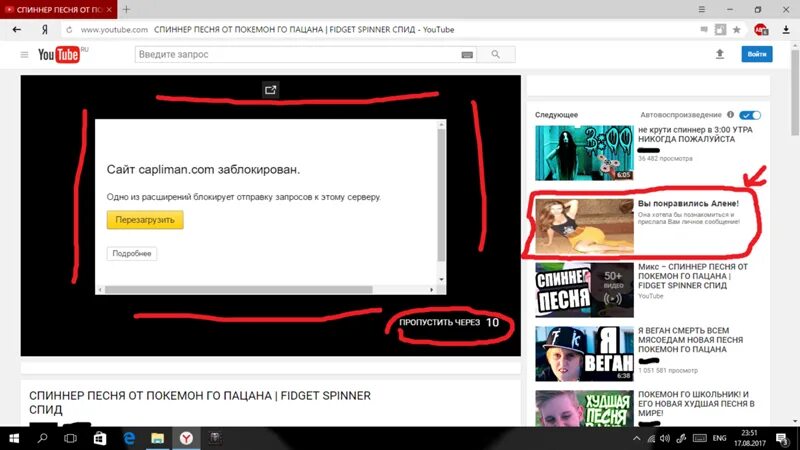Open the Action Center notifications icon
The width and height of the screenshot is (800, 450).
[782, 438]
